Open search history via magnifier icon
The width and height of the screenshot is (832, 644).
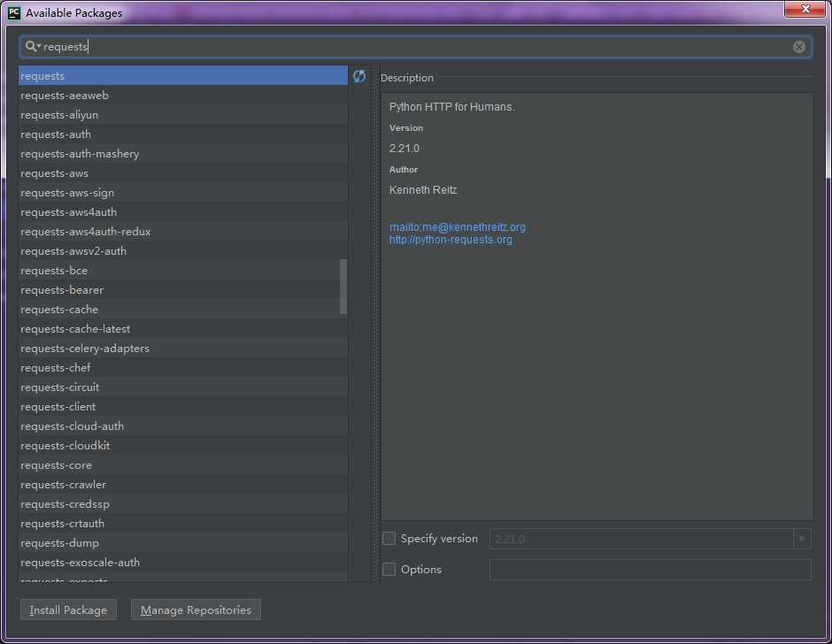tap(33, 47)
